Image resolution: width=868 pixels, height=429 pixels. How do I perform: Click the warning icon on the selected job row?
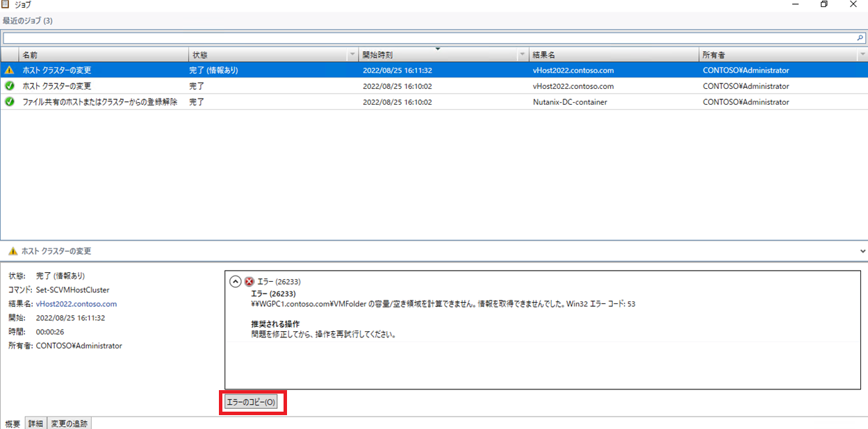9,70
